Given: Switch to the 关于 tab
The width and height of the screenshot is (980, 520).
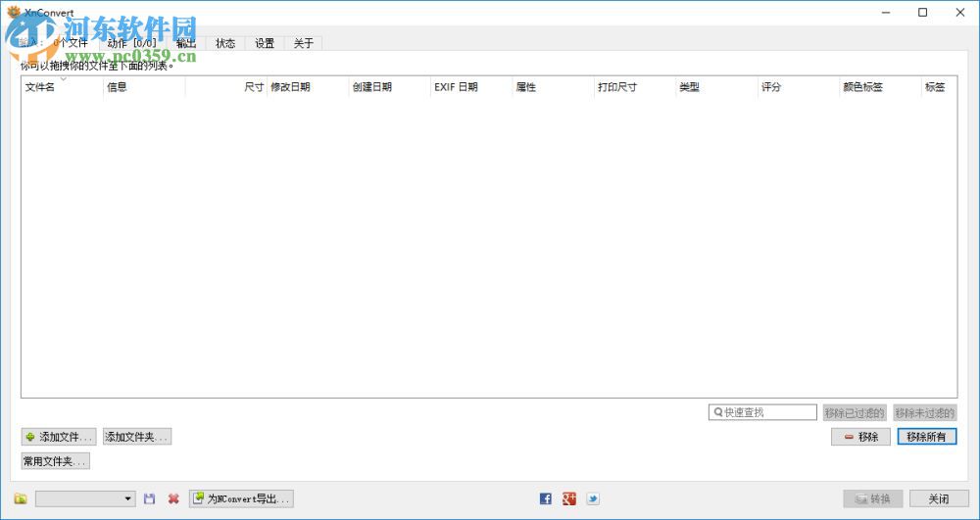Looking at the screenshot, I should point(303,43).
